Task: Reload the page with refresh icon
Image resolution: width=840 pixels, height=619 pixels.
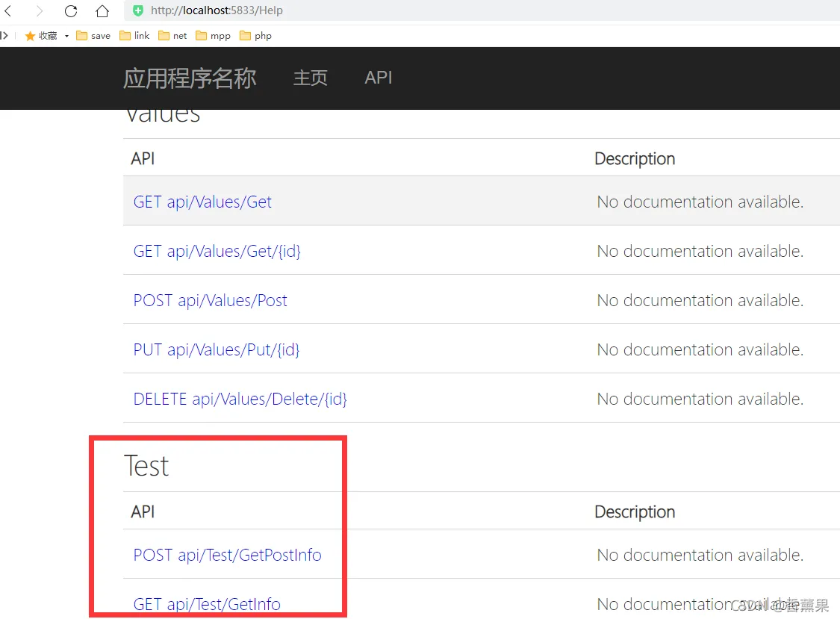Action: (x=71, y=10)
